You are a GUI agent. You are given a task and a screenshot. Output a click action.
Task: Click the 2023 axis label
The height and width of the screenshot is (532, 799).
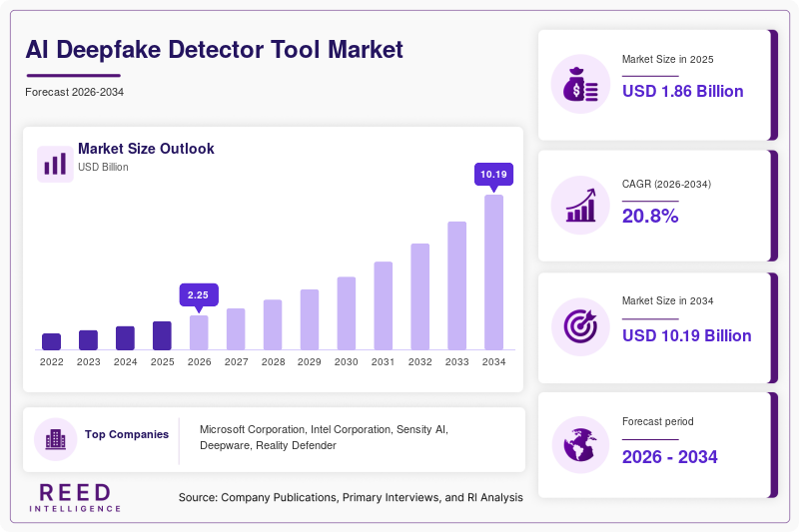(x=89, y=362)
